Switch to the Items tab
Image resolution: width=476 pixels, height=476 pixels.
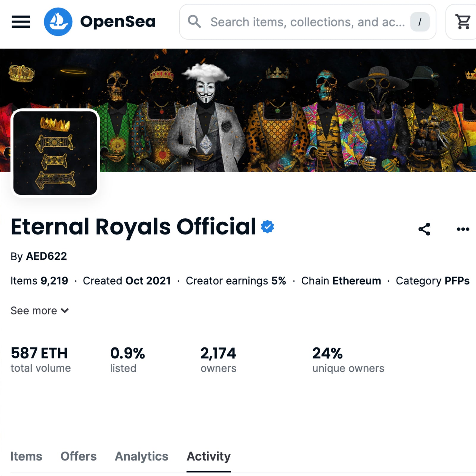[x=26, y=456]
